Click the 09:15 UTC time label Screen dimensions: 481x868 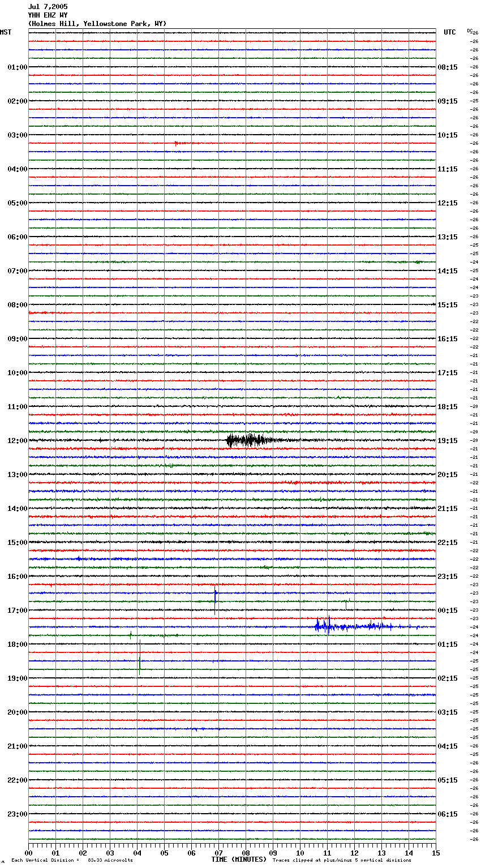[448, 101]
